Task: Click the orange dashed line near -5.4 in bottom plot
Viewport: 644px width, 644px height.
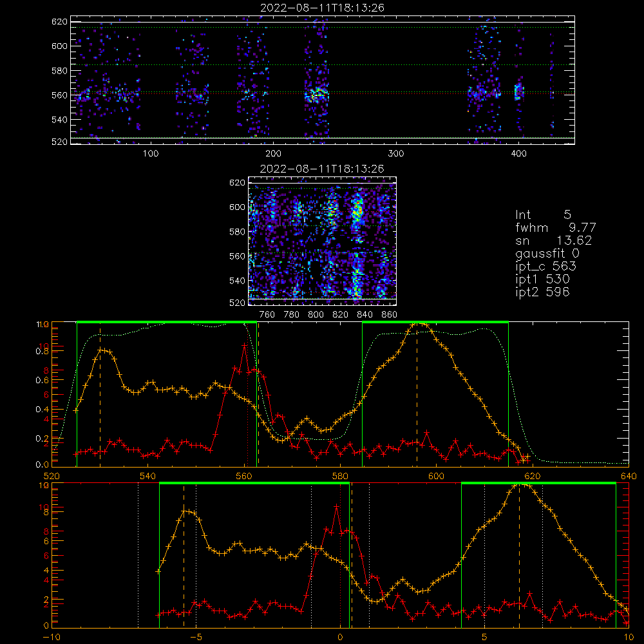Action: point(184,556)
